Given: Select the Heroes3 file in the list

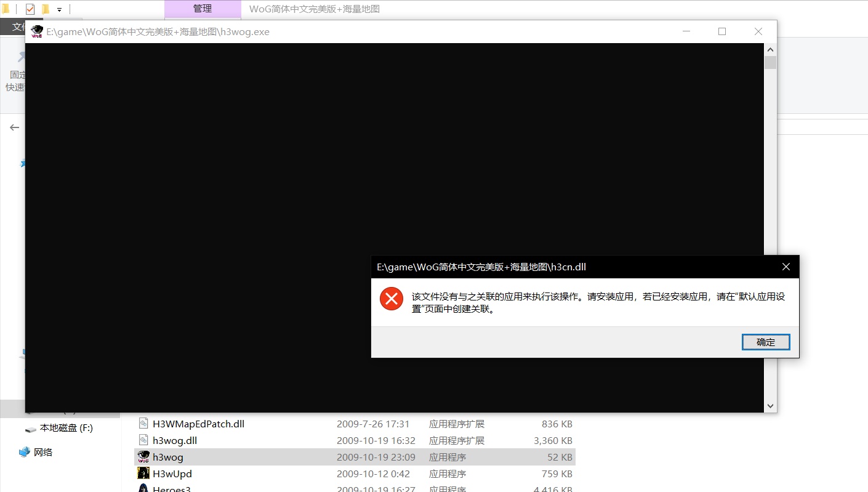Looking at the screenshot, I should (172, 488).
